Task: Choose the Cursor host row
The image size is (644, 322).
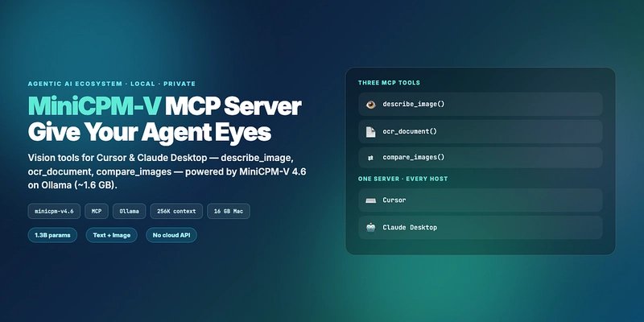Action: (x=481, y=200)
